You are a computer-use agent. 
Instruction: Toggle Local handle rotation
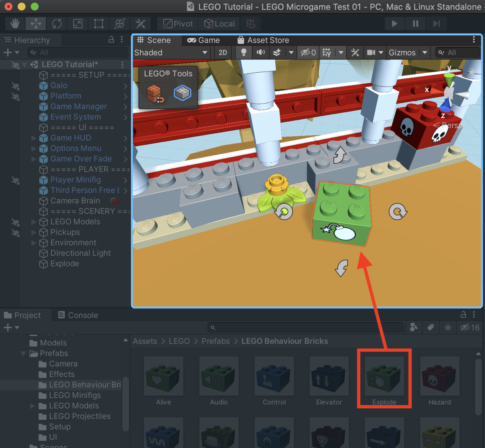219,24
